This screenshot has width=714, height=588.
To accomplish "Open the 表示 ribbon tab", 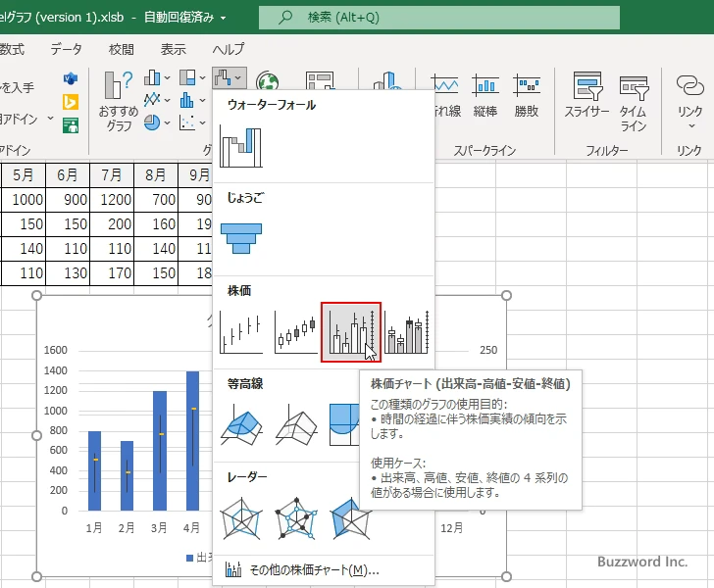I will (173, 49).
